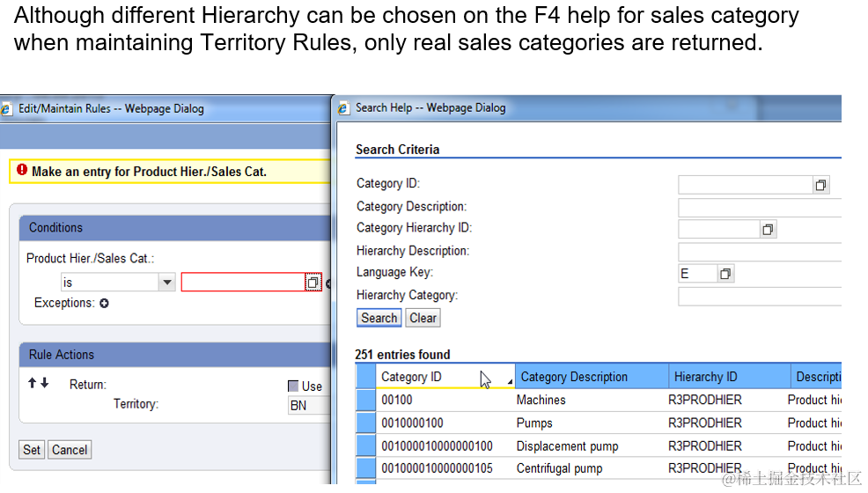Screen dimensions: 868x493
Task: Sort by Category Description column header
Action: pyautogui.click(x=592, y=376)
